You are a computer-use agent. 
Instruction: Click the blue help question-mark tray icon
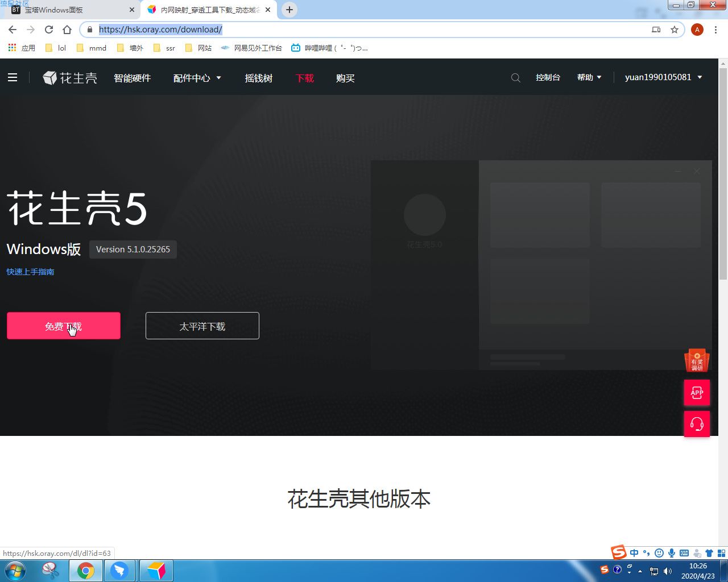pyautogui.click(x=617, y=569)
